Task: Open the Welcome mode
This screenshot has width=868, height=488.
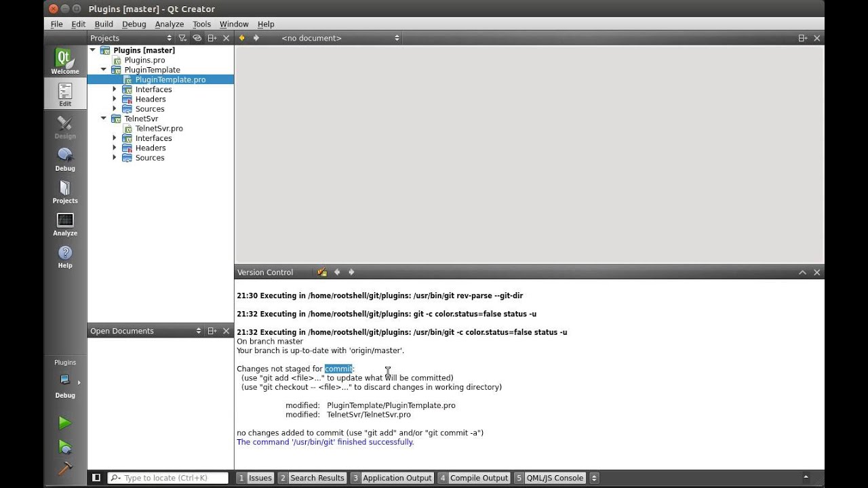Action: [x=65, y=62]
